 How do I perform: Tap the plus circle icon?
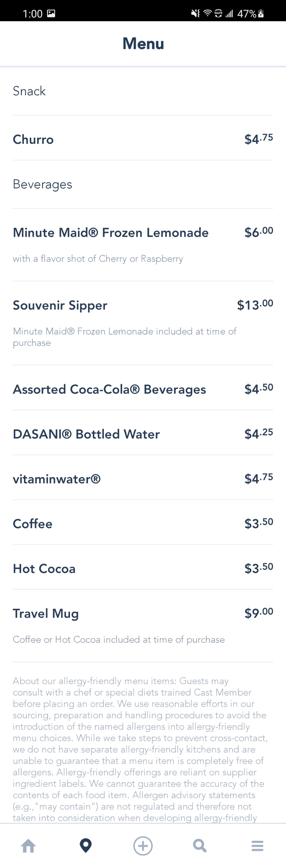143,846
